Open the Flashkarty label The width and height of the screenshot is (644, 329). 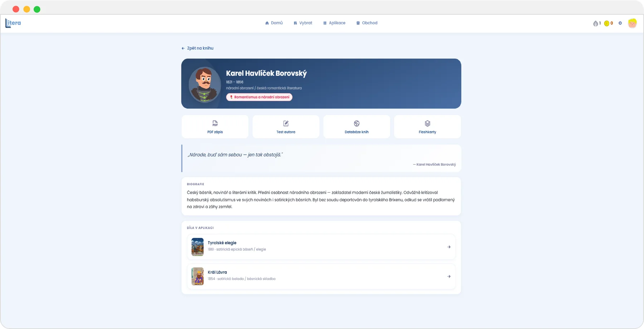[x=428, y=132]
